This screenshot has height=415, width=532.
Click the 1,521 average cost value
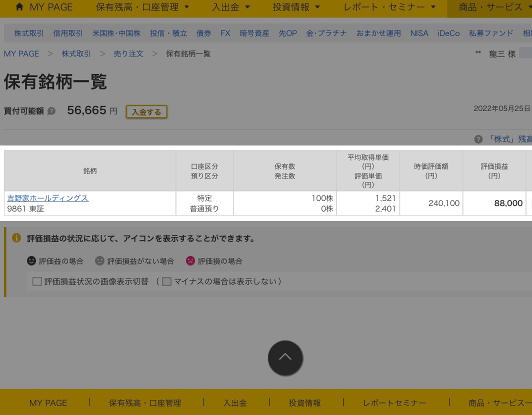point(385,198)
